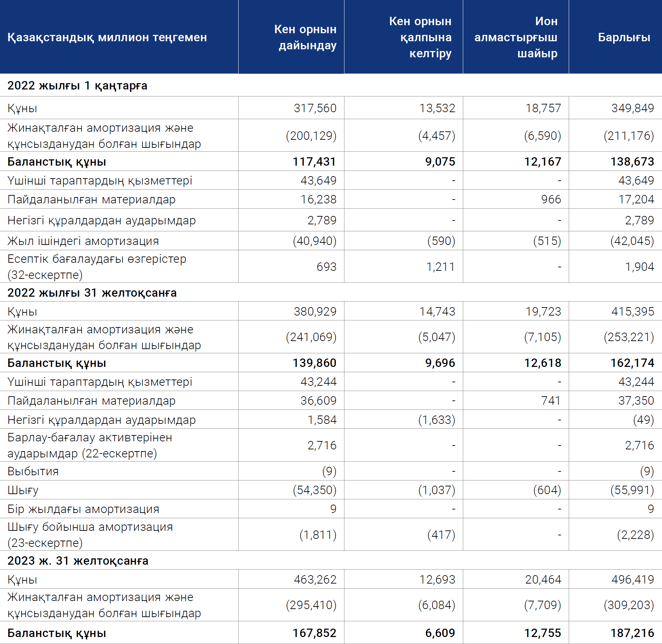This screenshot has width=662, height=644.
Task: Click the total 37,350
Action: pos(636,400)
